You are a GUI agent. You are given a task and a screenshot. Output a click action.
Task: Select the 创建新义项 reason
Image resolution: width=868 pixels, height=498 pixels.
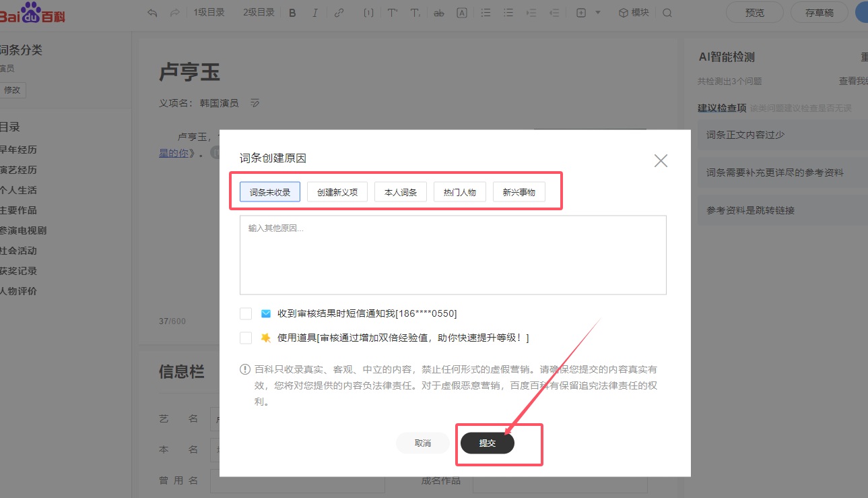click(337, 192)
